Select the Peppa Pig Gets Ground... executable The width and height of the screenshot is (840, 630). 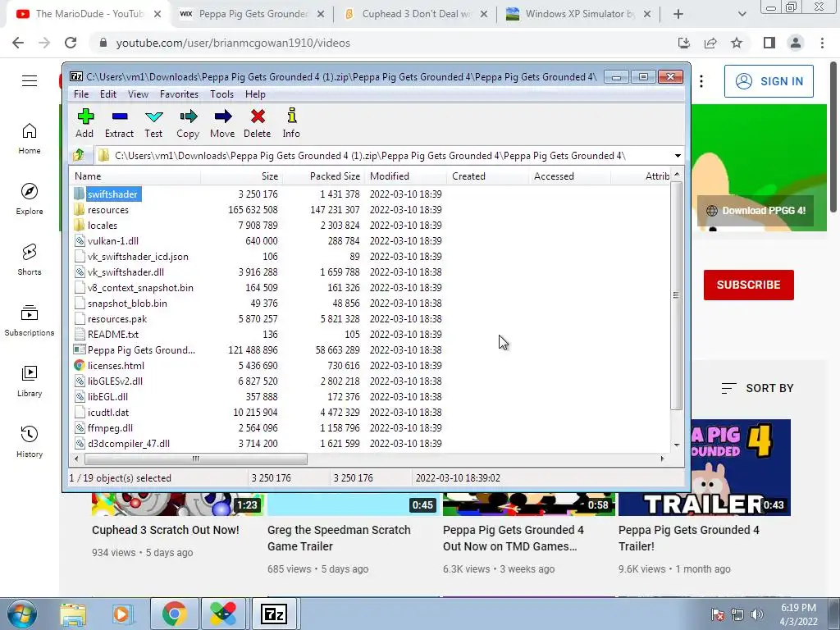coord(141,349)
